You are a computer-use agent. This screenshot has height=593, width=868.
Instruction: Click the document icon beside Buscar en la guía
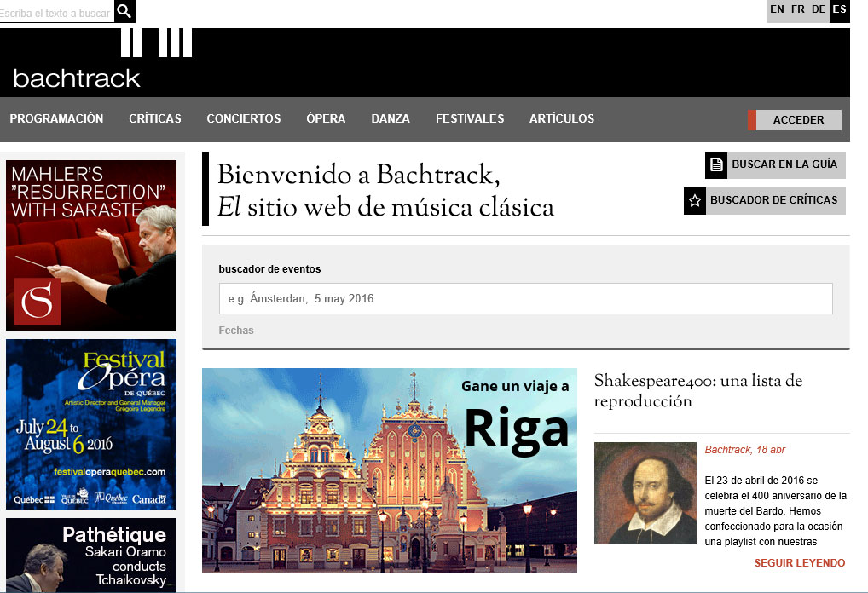pos(716,164)
